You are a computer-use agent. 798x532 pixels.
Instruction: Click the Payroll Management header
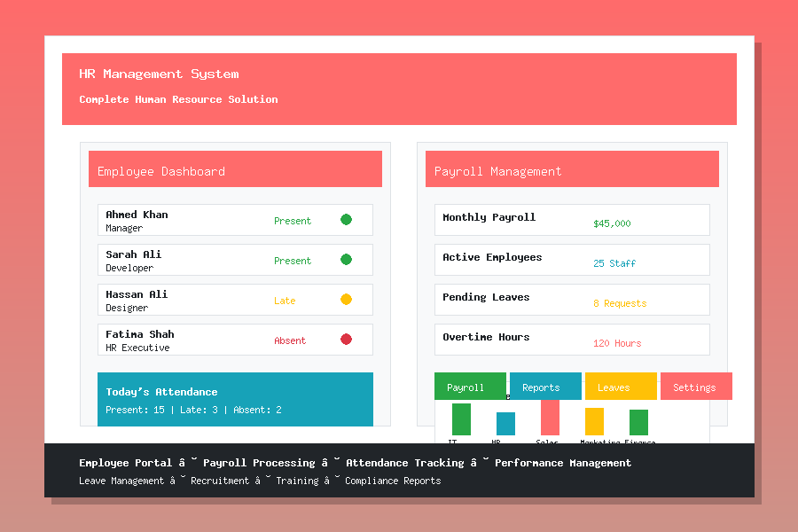(572, 169)
